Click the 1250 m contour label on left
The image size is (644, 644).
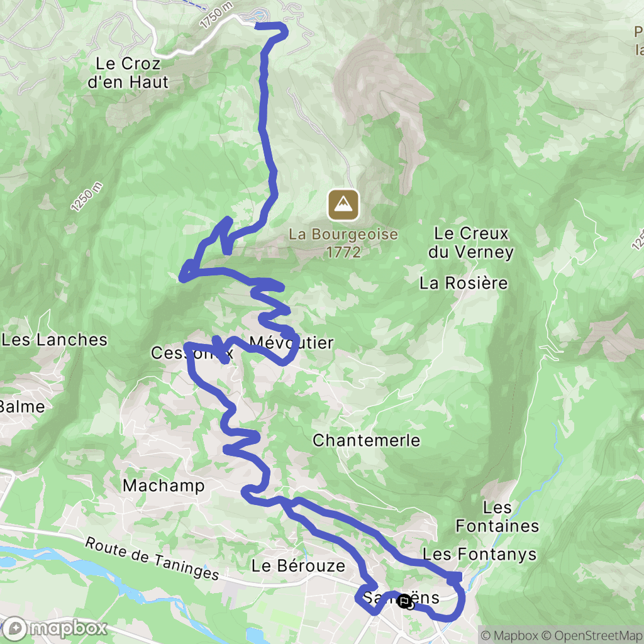coord(87,197)
